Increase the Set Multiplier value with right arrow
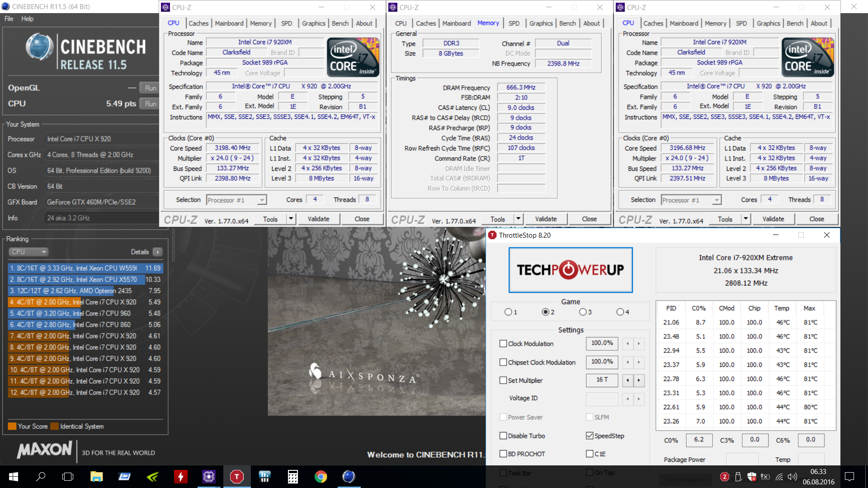This screenshot has width=868, height=488. pyautogui.click(x=639, y=380)
